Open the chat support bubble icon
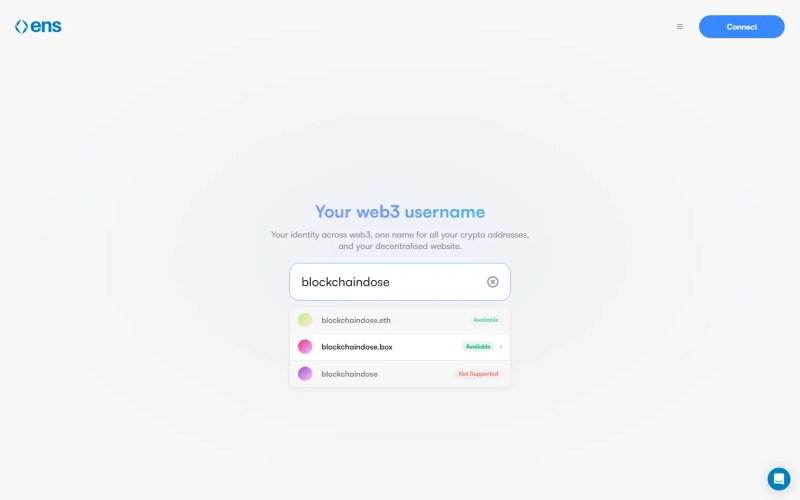 [779, 479]
